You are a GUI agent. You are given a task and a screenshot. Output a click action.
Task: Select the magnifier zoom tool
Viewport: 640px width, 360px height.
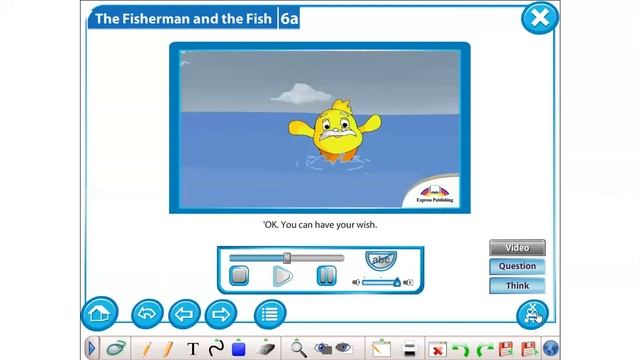(298, 349)
